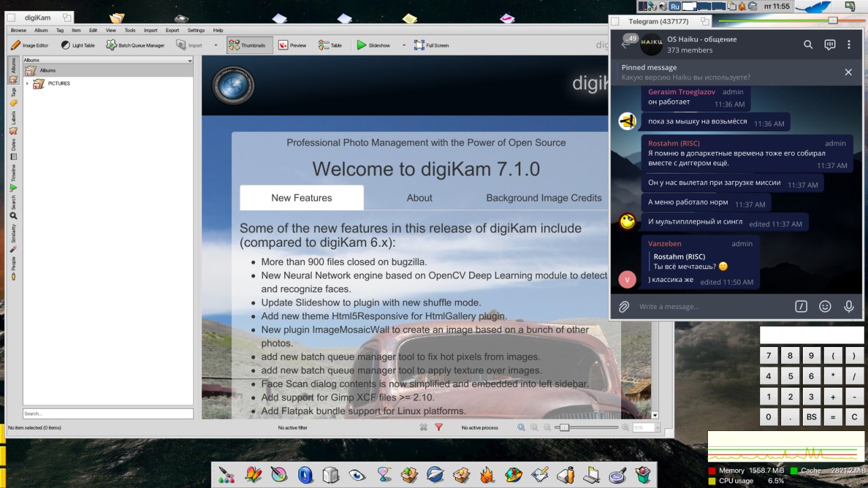
Task: Click the Telegram microphone voice message icon
Action: coord(848,306)
